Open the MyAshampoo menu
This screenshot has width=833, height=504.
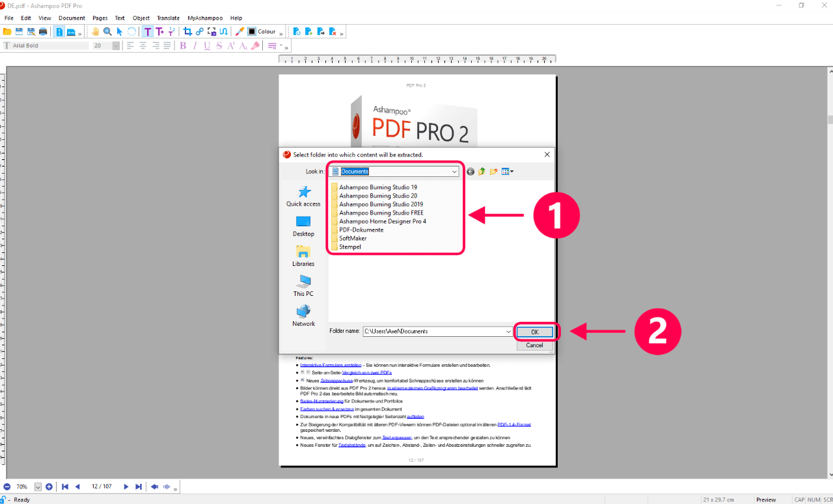205,18
